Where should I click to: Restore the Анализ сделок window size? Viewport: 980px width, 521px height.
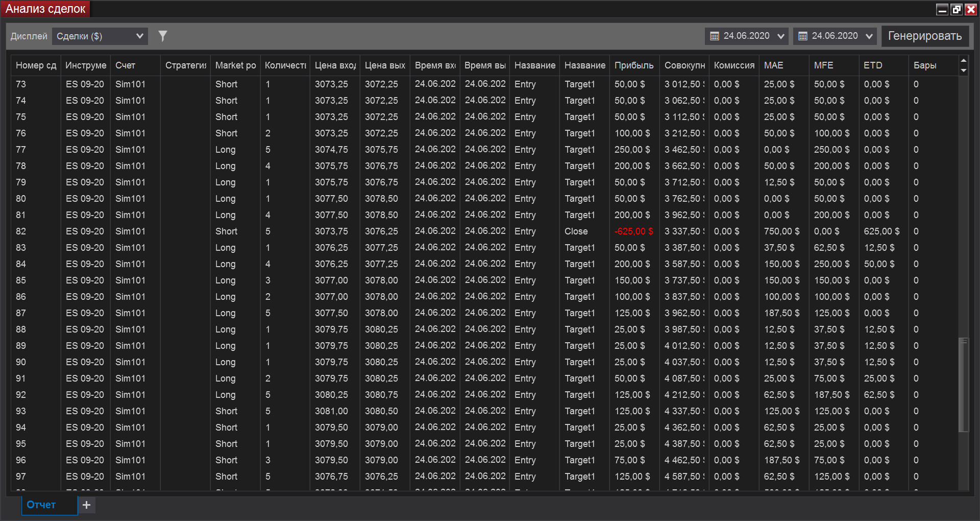click(x=957, y=9)
